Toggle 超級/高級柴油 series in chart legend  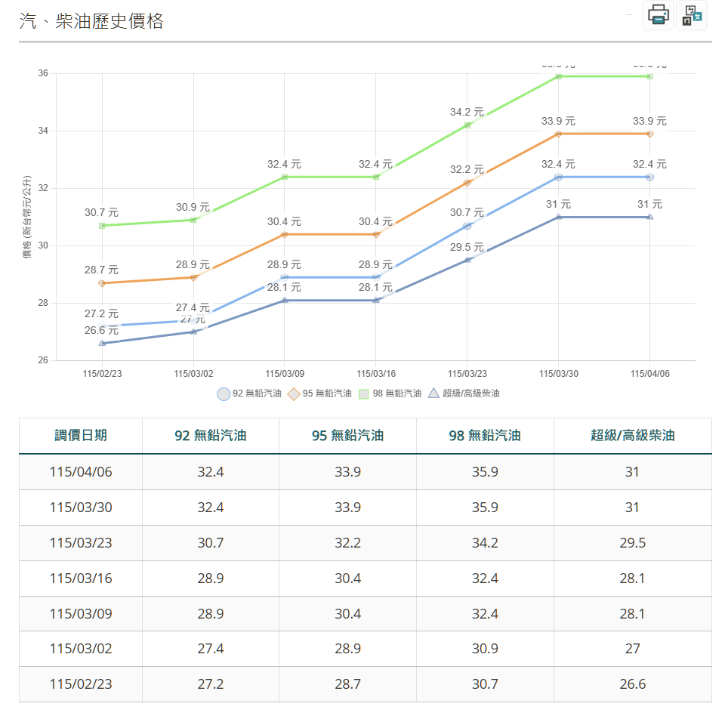[x=464, y=393]
